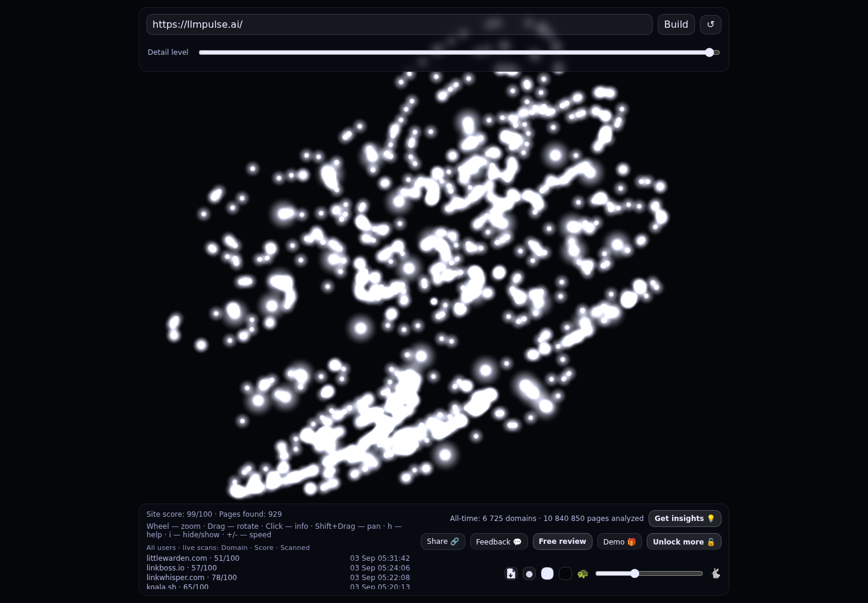Click the All-time domains statistics text
This screenshot has height=603, width=868.
pyautogui.click(x=547, y=519)
